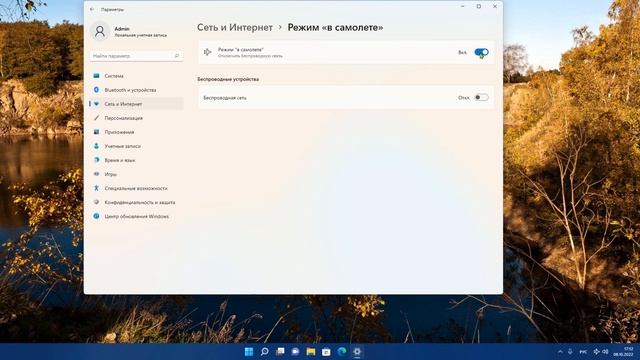This screenshot has height=360, width=640.
Task: Launch Microsoft Edge from the taskbar
Action: [x=342, y=351]
